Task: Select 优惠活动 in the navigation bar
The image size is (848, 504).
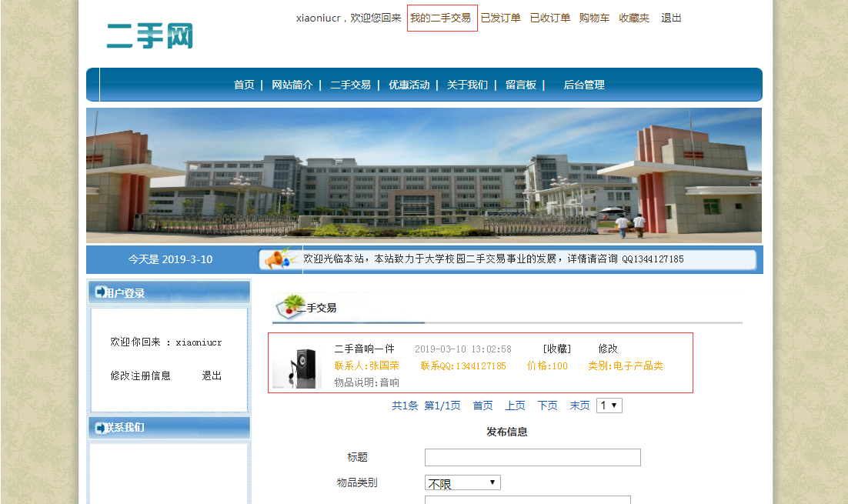Action: click(x=409, y=85)
